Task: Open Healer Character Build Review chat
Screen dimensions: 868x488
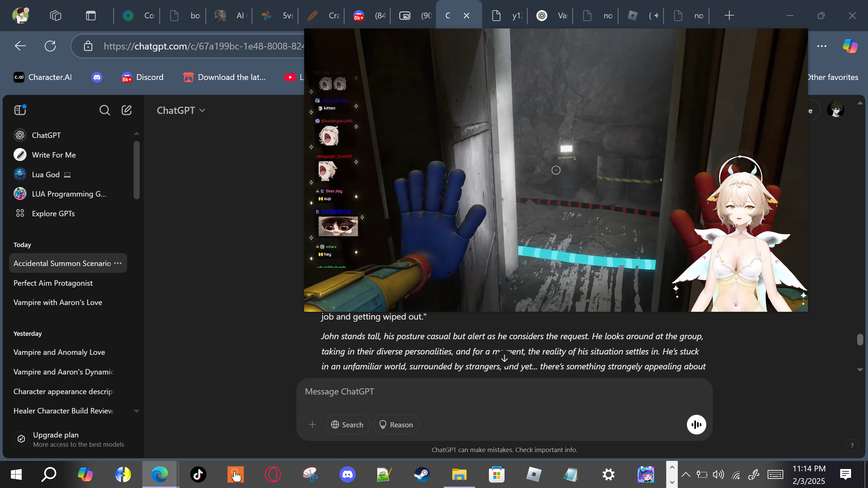Action: [x=68, y=411]
